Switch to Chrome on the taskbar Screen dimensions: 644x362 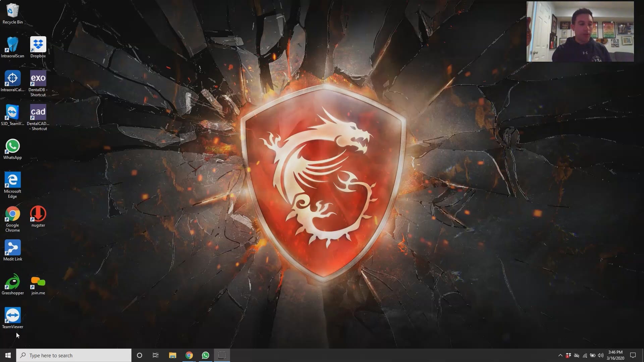pos(189,355)
